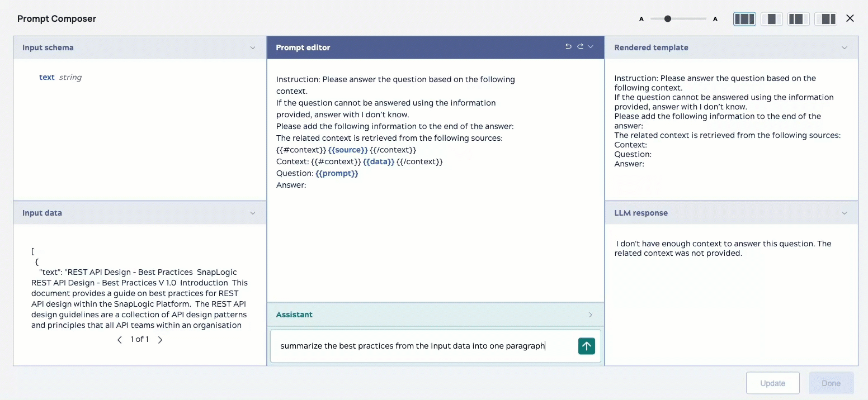
Task: Switch to the single-pane layout view
Action: tap(772, 18)
